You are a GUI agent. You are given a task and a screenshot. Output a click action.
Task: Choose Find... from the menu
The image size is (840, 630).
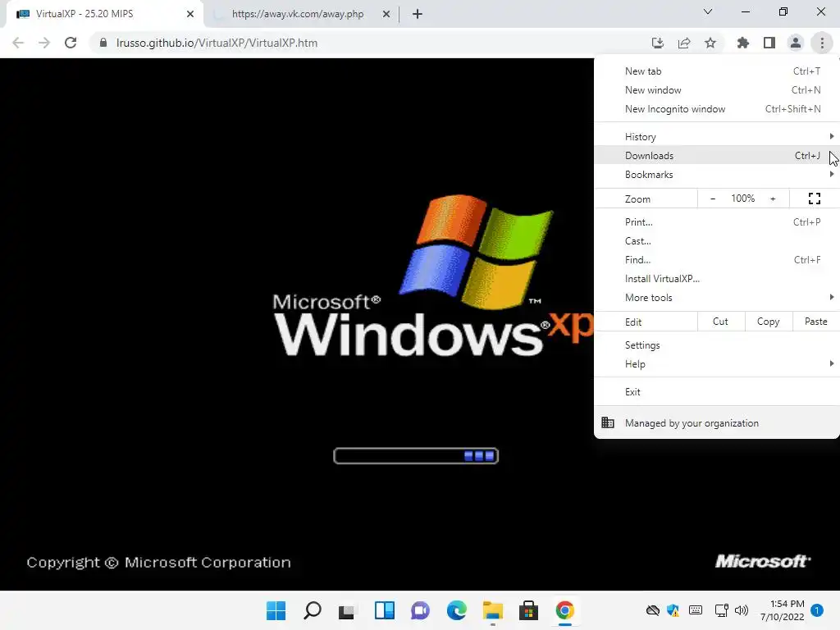click(717, 260)
